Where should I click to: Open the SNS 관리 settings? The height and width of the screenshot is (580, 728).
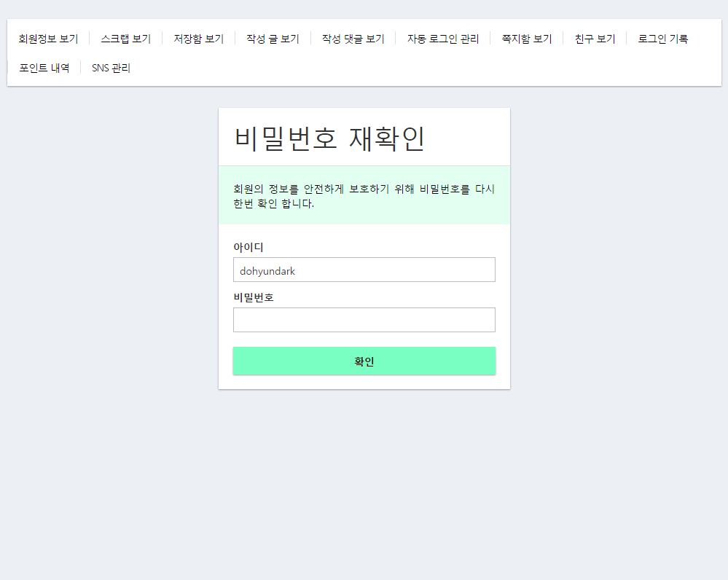110,67
